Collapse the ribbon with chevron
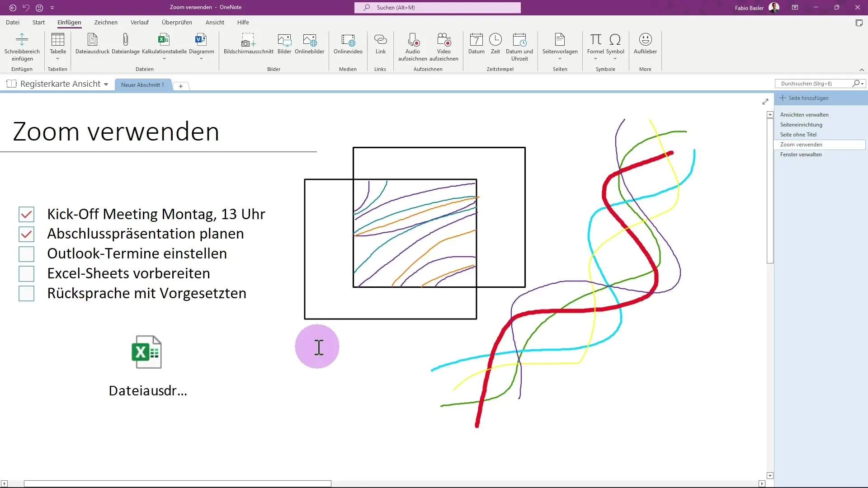868x488 pixels. [x=862, y=70]
